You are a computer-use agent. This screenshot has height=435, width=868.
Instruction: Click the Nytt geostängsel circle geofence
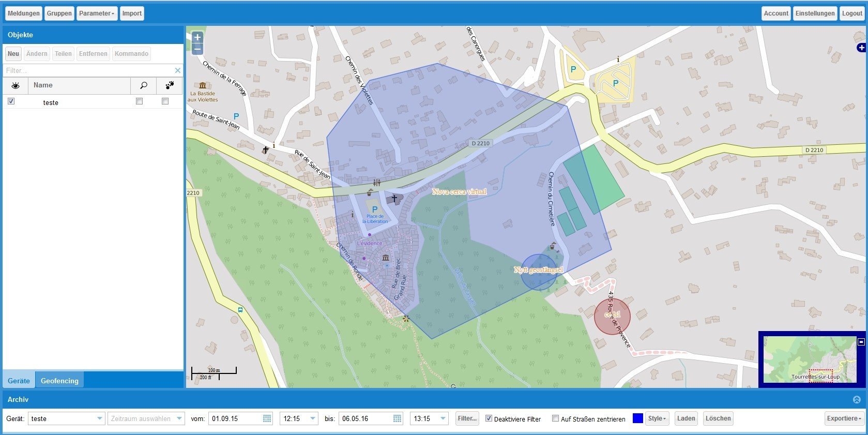(x=539, y=272)
